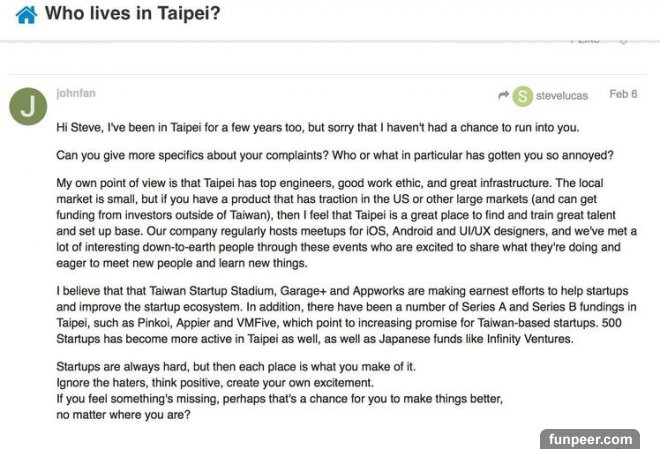Click johnfan's green J avatar
Viewport: 660px width, 449px height.
[x=28, y=106]
